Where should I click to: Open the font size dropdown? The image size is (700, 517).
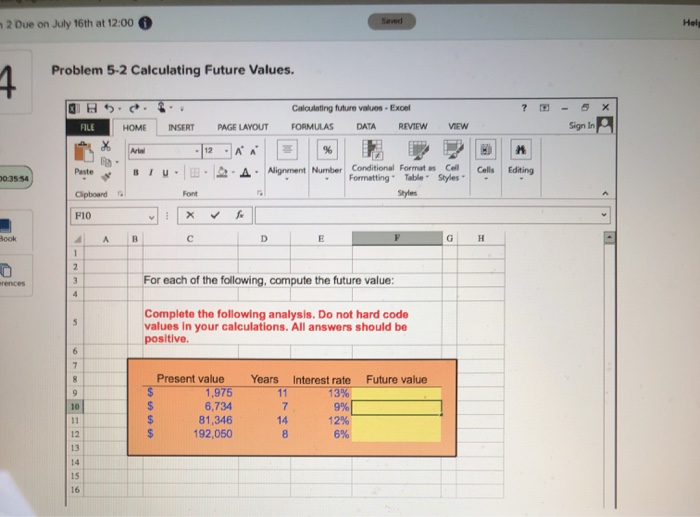[x=226, y=151]
